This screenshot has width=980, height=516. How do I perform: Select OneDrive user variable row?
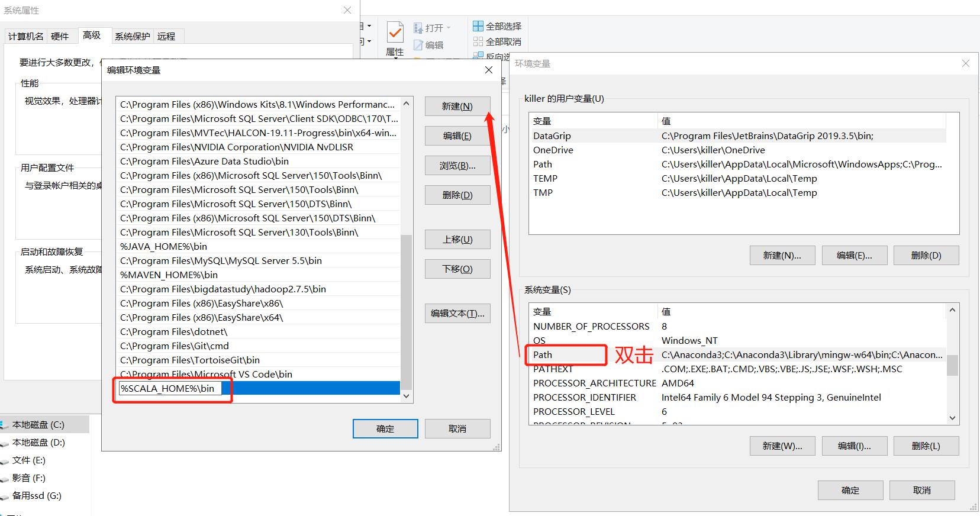[x=738, y=150]
